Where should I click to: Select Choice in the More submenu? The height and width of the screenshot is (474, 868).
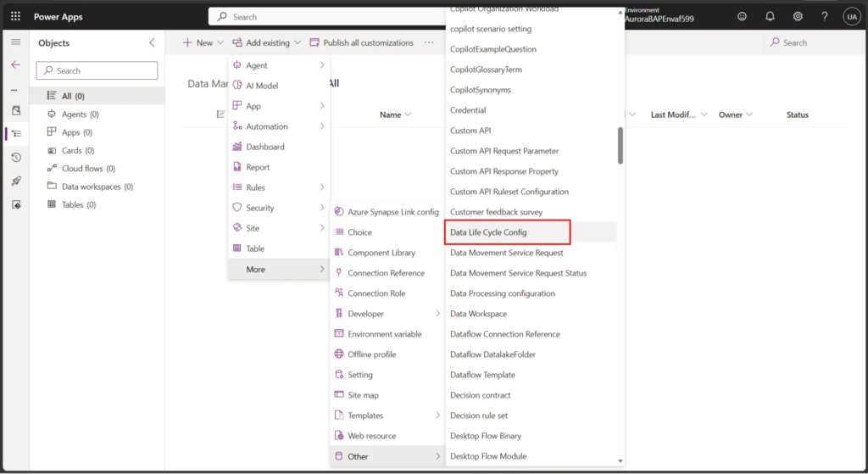(x=387, y=232)
